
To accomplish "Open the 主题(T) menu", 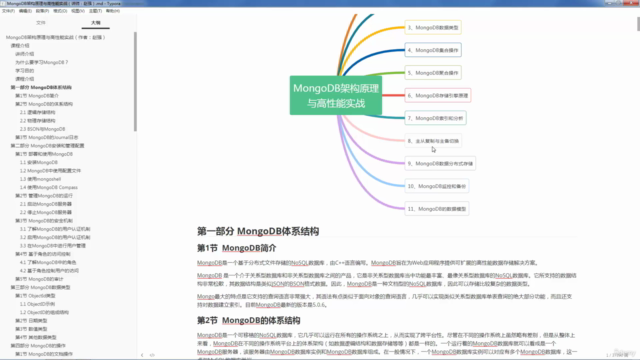I will tap(96, 11).
